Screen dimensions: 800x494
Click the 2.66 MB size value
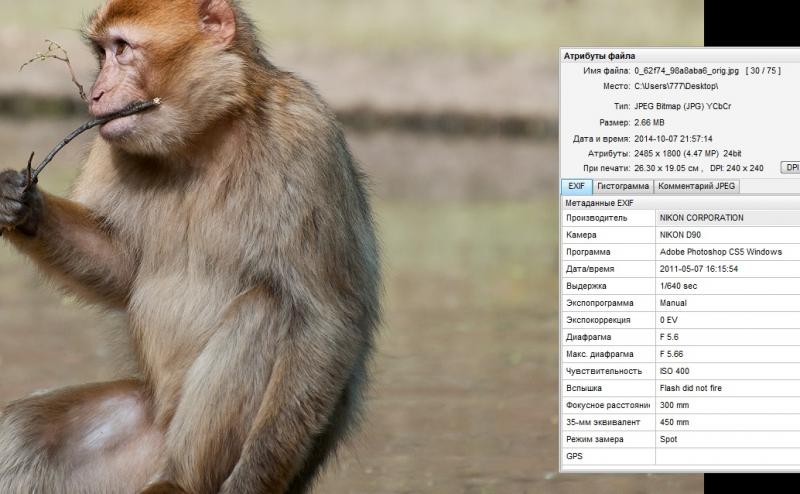pos(649,122)
